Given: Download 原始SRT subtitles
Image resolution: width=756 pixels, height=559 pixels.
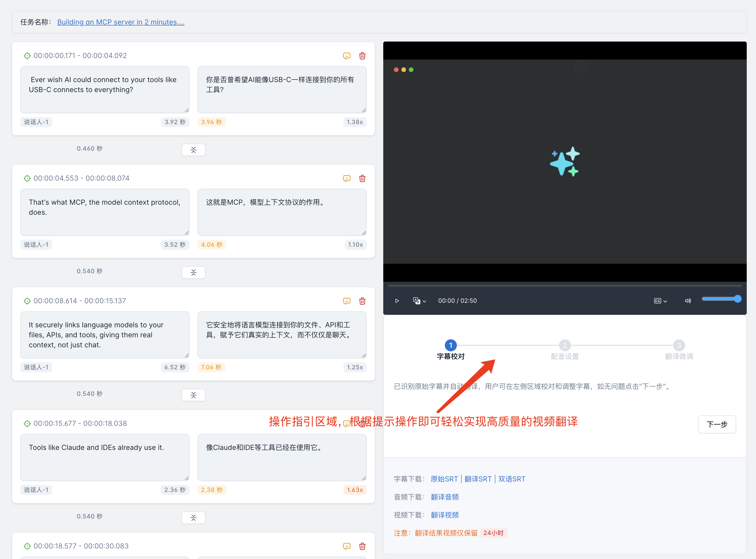Looking at the screenshot, I should coord(444,479).
